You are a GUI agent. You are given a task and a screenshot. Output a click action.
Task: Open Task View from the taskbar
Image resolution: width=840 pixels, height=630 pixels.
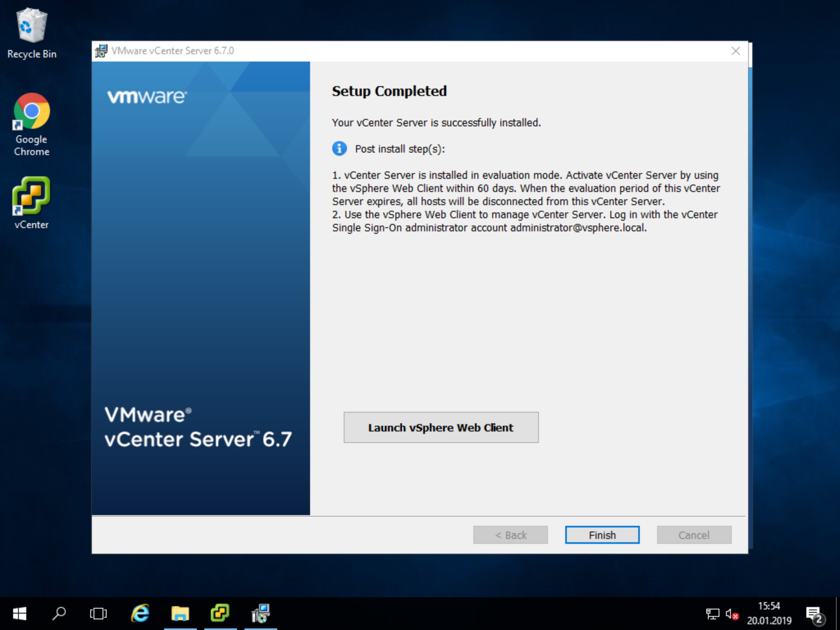coord(98,614)
